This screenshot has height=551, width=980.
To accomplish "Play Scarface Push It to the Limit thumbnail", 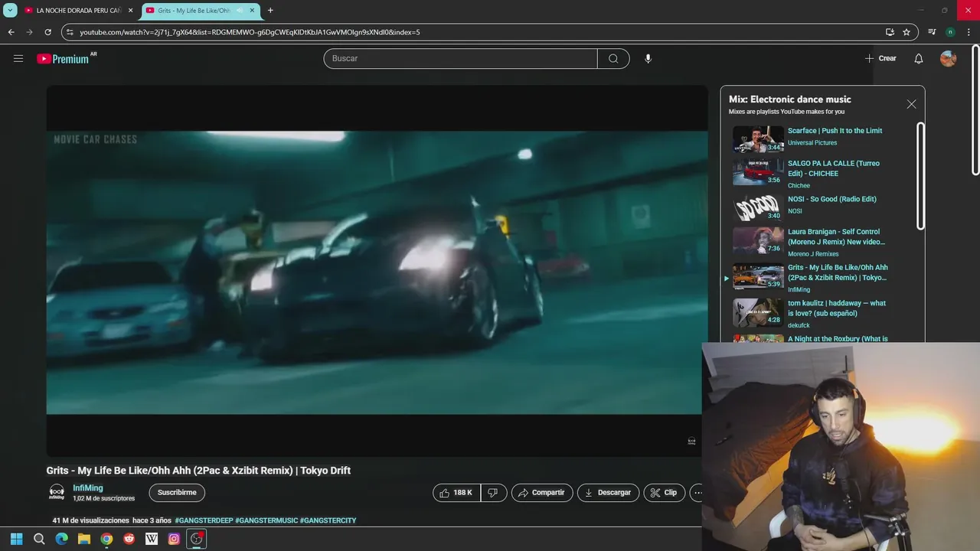I will point(758,139).
